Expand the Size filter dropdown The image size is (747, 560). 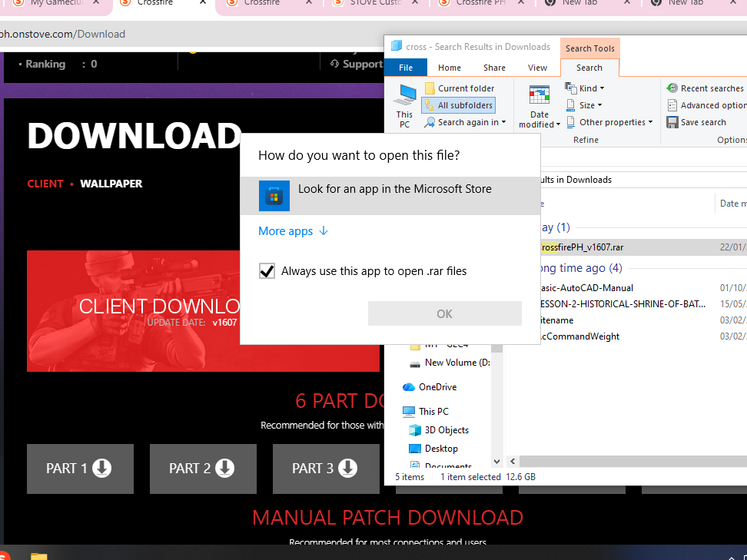[x=589, y=105]
